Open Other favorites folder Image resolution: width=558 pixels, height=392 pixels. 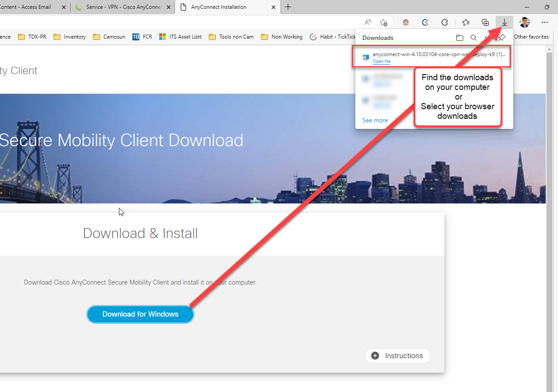pyautogui.click(x=531, y=37)
